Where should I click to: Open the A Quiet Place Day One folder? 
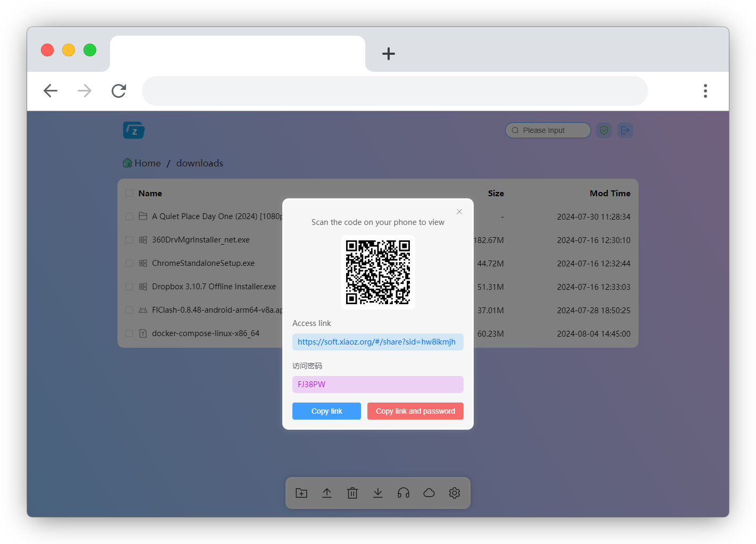[x=217, y=216]
